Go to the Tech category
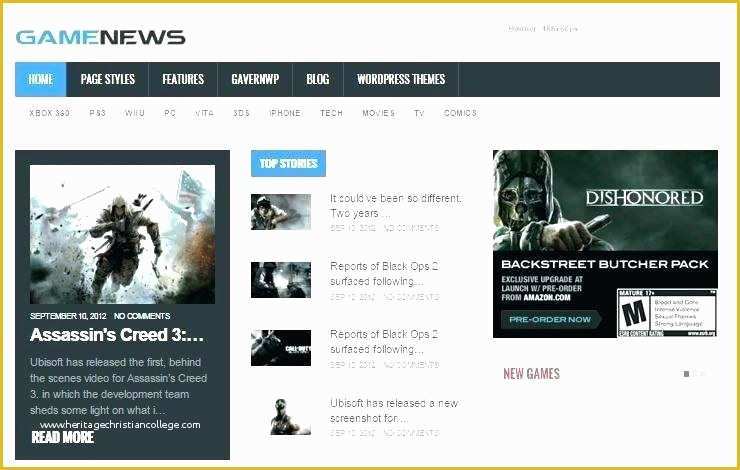Image resolution: width=740 pixels, height=470 pixels. tap(331, 113)
